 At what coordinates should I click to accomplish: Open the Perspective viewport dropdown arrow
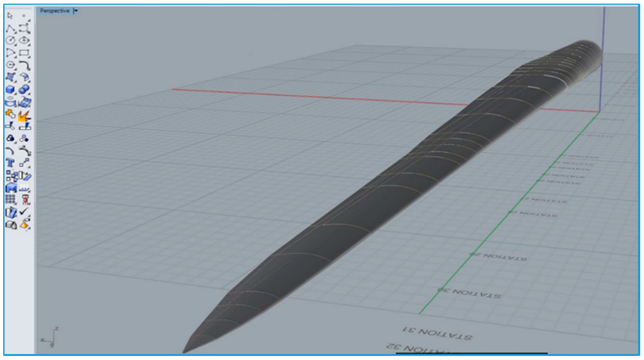click(x=76, y=11)
